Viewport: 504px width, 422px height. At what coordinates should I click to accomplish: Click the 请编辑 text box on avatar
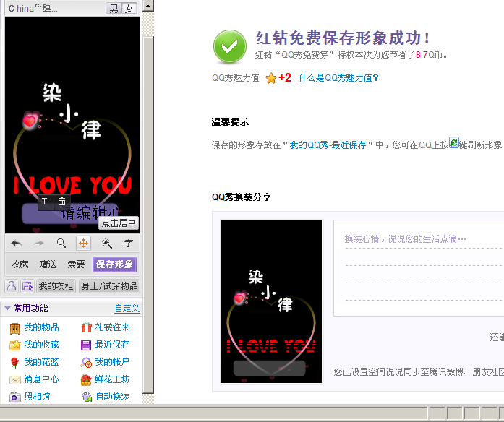[71, 213]
